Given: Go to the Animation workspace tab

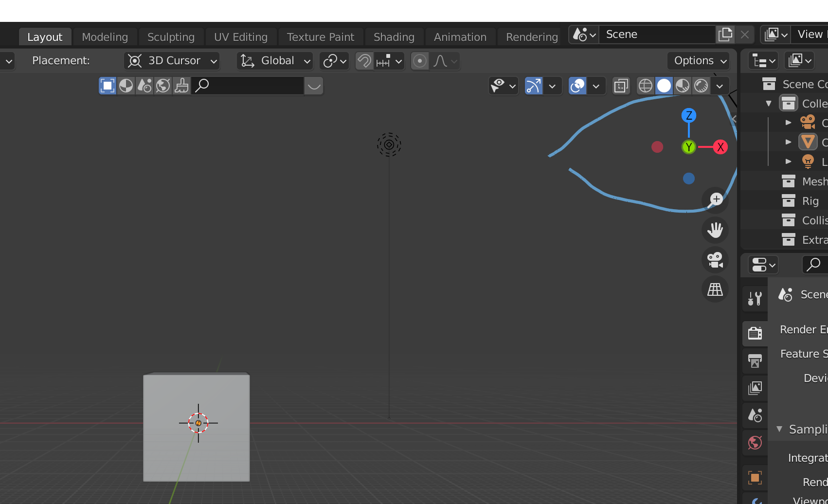Looking at the screenshot, I should click(460, 37).
